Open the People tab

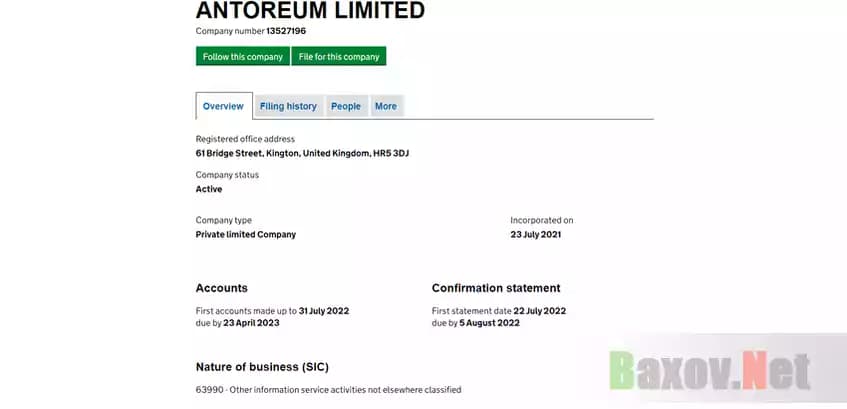click(x=346, y=106)
